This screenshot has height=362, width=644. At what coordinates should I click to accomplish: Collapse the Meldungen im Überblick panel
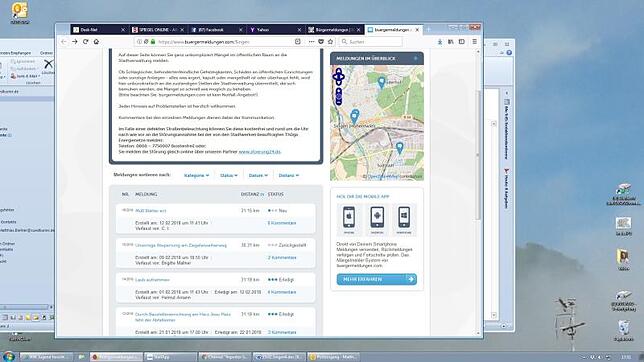click(416, 58)
